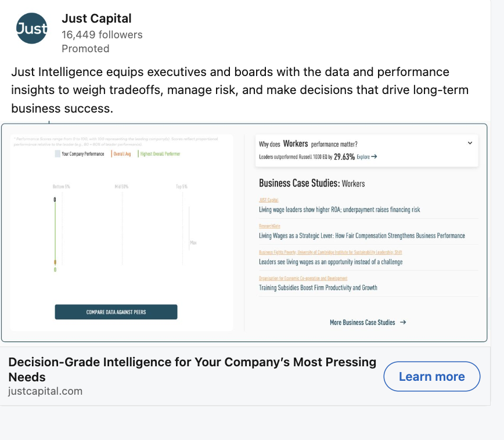Click the Just Capital logo avatar
Image resolution: width=504 pixels, height=440 pixels.
pyautogui.click(x=32, y=28)
